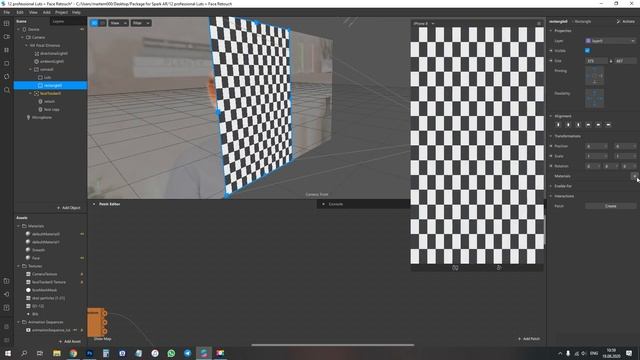The image size is (640, 360).
Task: Select ambientLight0 in the scene tree
Action: tap(52, 61)
